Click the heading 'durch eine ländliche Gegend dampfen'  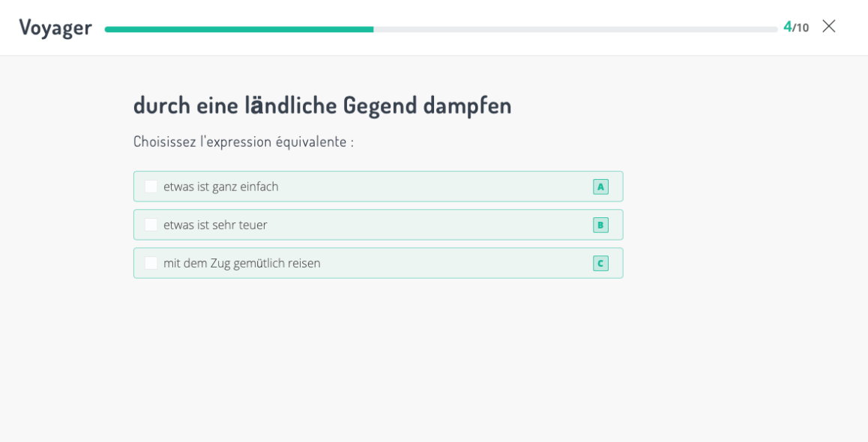pyautogui.click(x=322, y=105)
